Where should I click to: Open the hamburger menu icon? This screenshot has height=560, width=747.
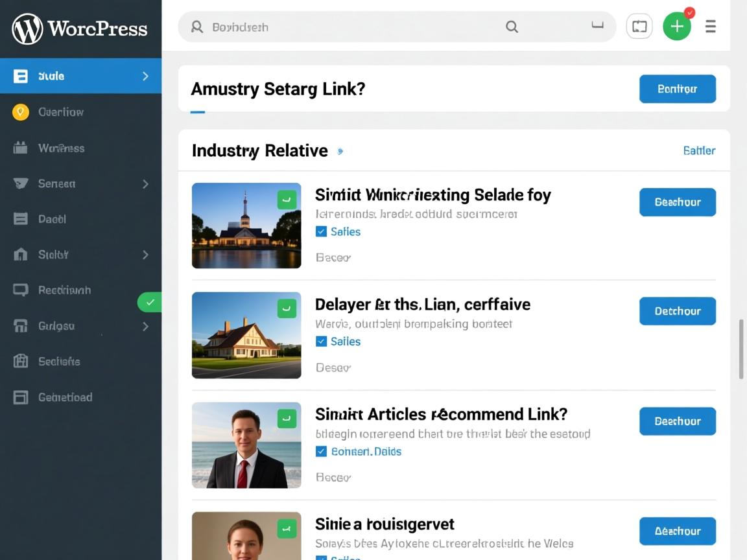711,27
